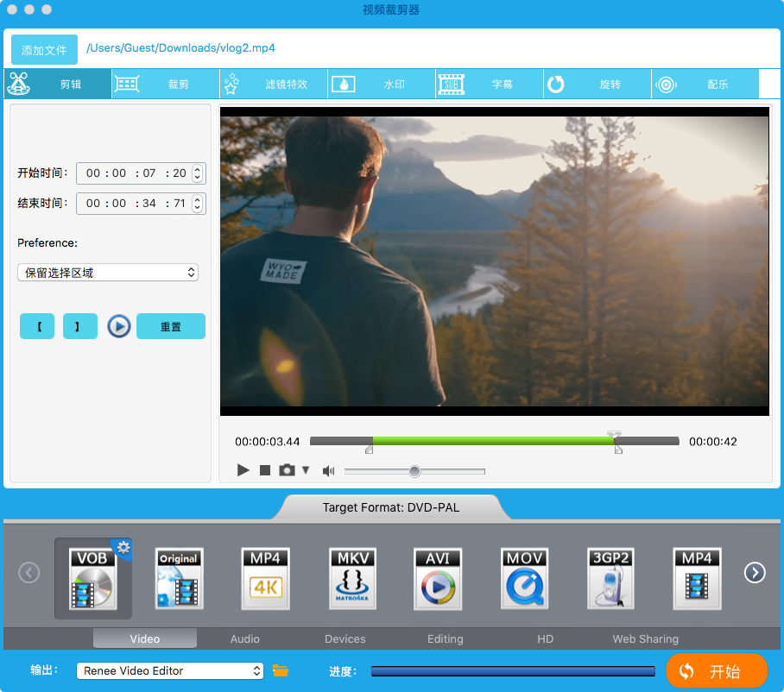This screenshot has height=692, width=784.
Task: Click the Target Format: DVD-PAL label
Action: pyautogui.click(x=391, y=507)
